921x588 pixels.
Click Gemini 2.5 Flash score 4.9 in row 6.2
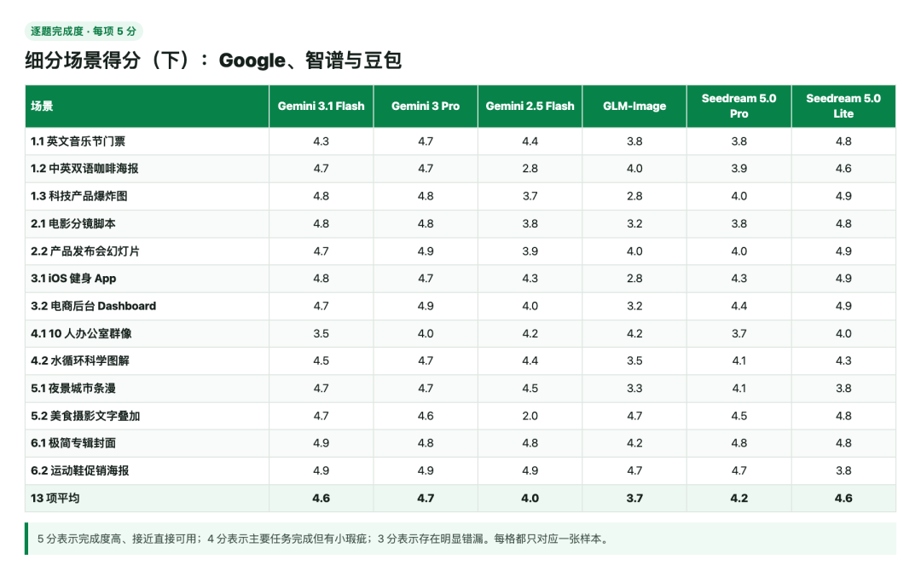click(x=530, y=470)
